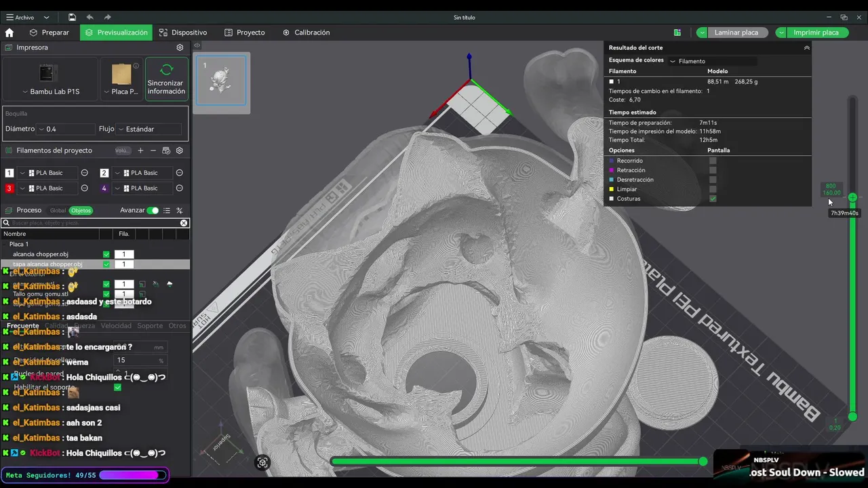The width and height of the screenshot is (868, 488).
Task: Toggle Desretracción display checkbox
Action: [713, 180]
